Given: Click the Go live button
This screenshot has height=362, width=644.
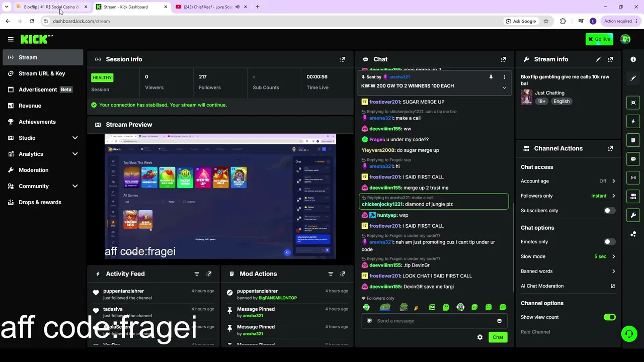Looking at the screenshot, I should (x=599, y=39).
